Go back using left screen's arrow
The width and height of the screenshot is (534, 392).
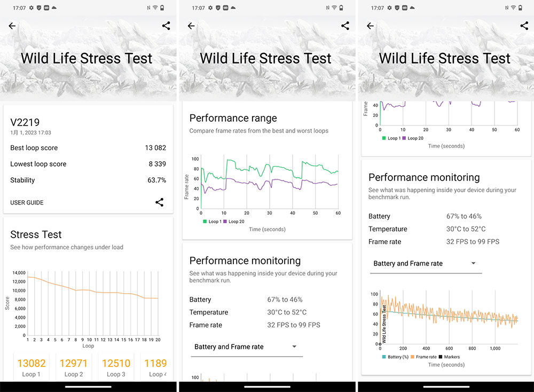tap(12, 26)
